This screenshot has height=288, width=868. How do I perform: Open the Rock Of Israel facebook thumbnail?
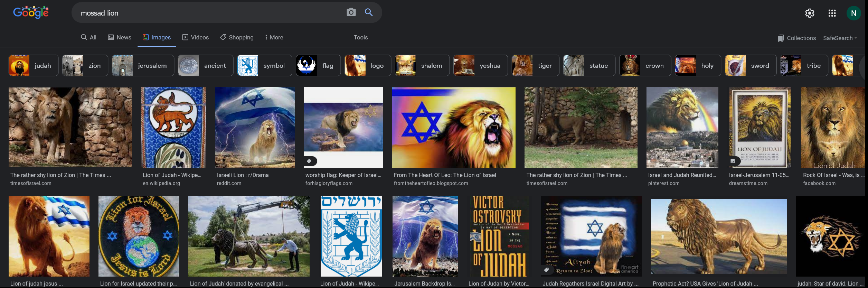pos(833,127)
